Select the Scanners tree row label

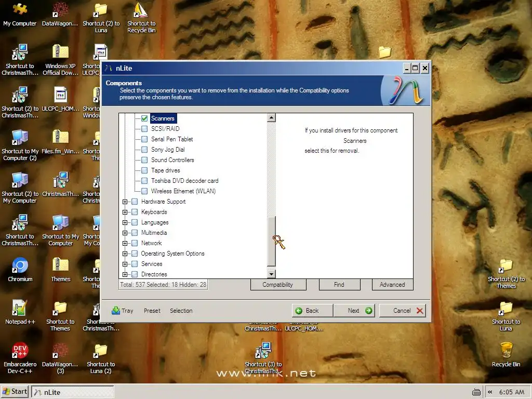(x=163, y=118)
